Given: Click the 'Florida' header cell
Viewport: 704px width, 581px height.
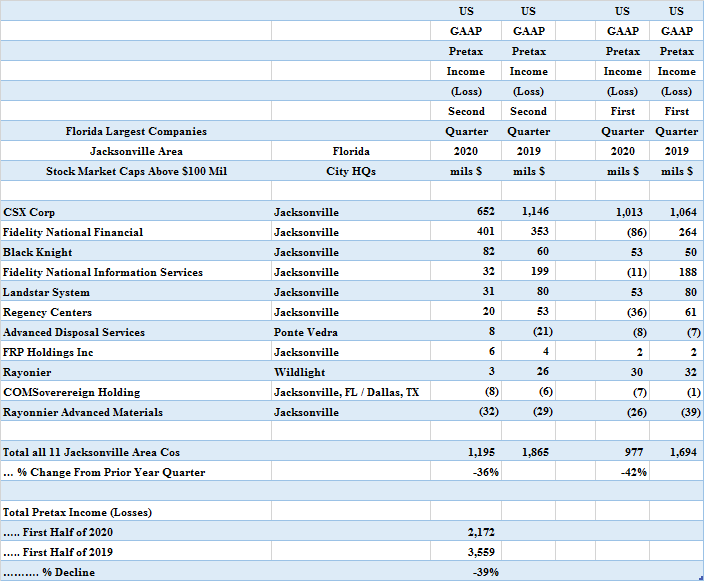Looking at the screenshot, I should click(x=351, y=151).
